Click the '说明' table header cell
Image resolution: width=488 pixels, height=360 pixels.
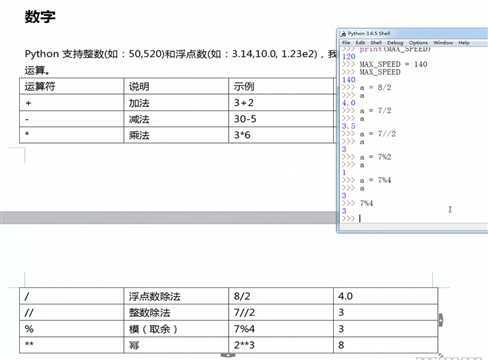point(176,86)
